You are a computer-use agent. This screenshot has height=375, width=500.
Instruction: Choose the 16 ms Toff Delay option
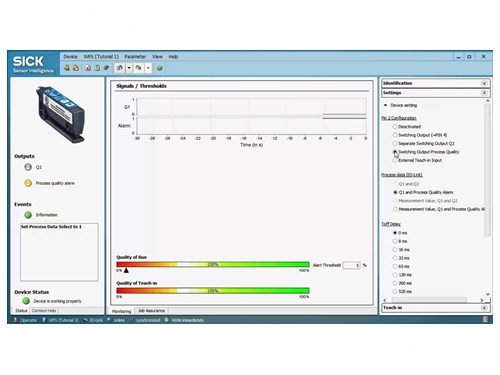[x=395, y=250]
